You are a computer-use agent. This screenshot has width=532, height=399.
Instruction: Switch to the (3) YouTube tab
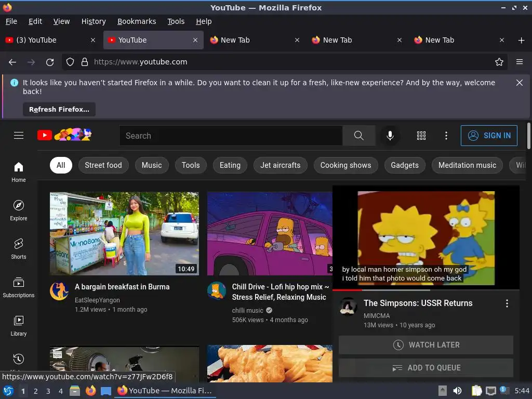point(50,40)
